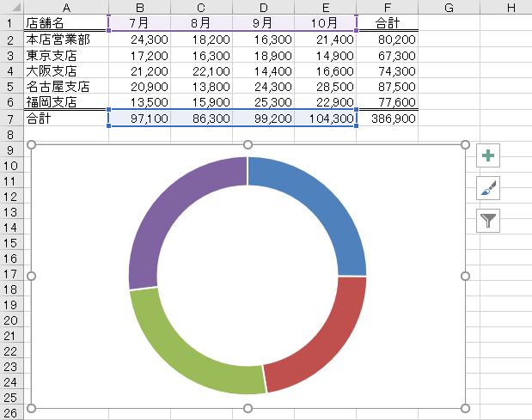Click cell value 13,500

pyautogui.click(x=139, y=101)
